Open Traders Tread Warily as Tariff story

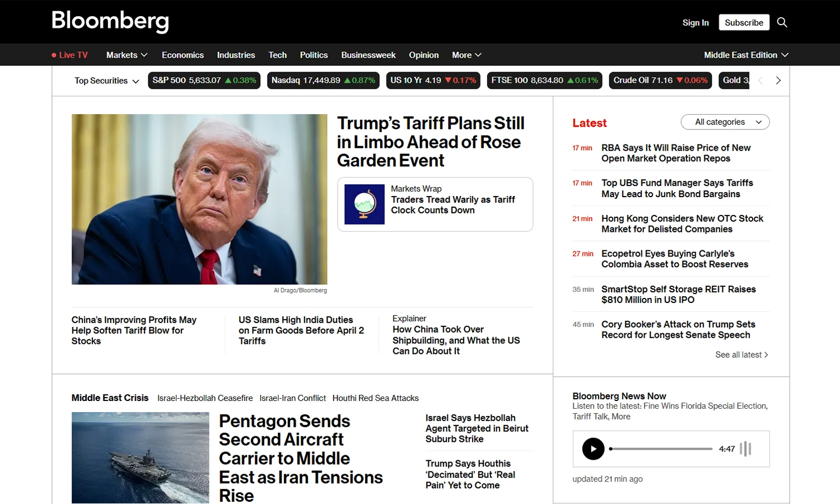click(x=452, y=204)
